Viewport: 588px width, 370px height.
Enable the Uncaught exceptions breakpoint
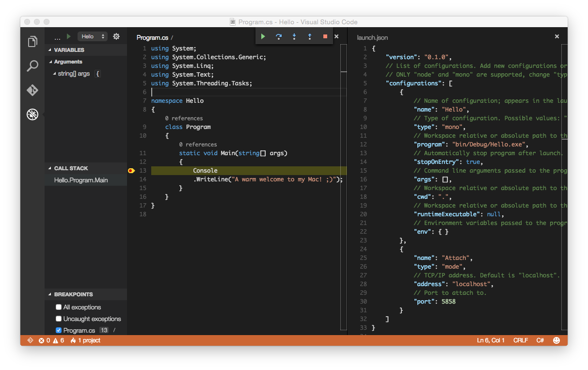(59, 319)
